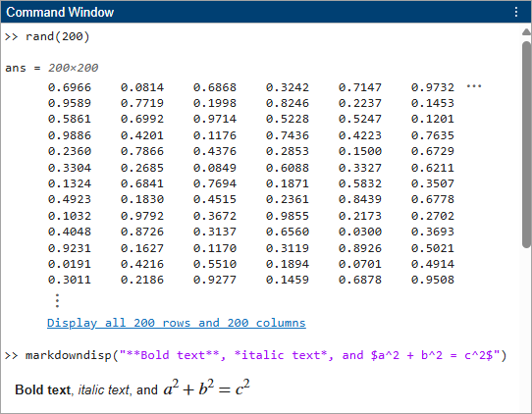Select matrix value 0.4048

pos(70,232)
